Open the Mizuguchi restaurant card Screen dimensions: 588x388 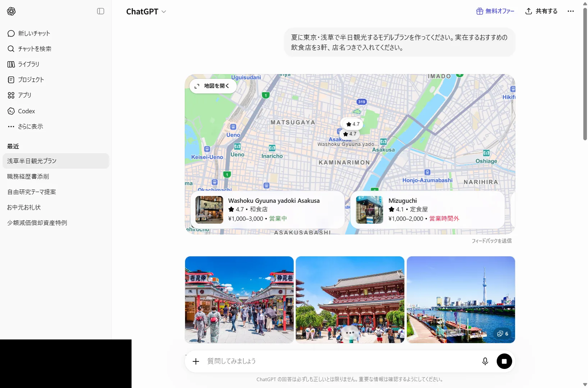428,210
